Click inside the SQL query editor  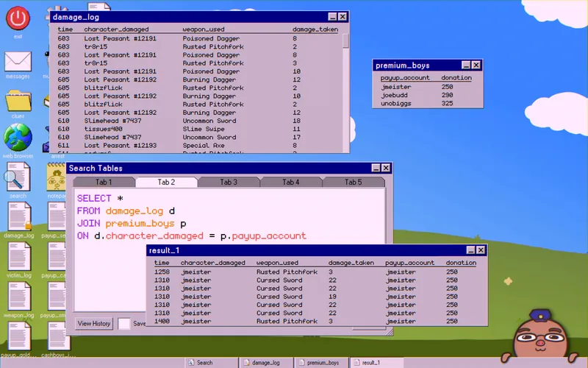[229, 250]
